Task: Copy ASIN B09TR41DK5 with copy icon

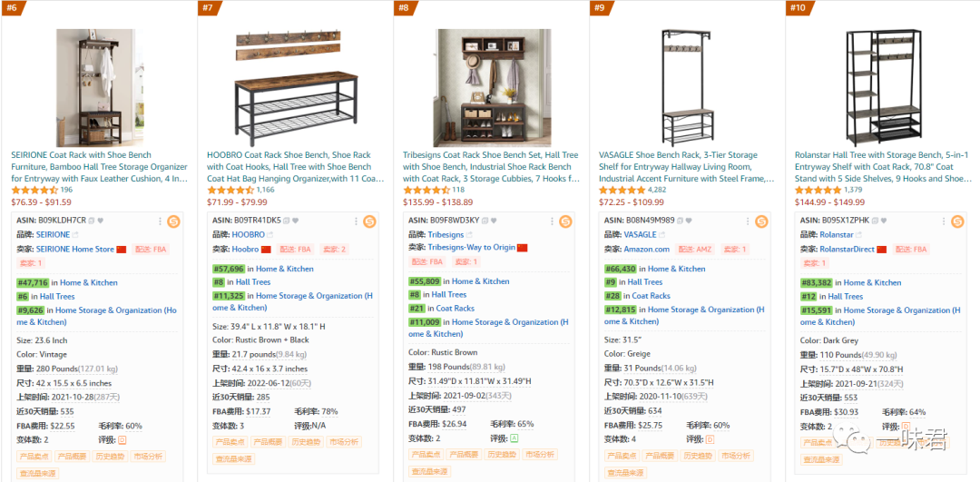Action: [x=287, y=221]
